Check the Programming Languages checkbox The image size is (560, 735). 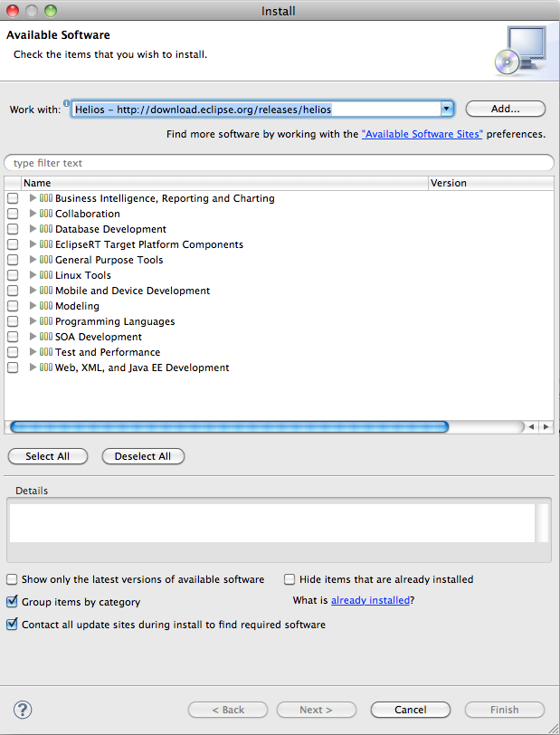pos(13,321)
